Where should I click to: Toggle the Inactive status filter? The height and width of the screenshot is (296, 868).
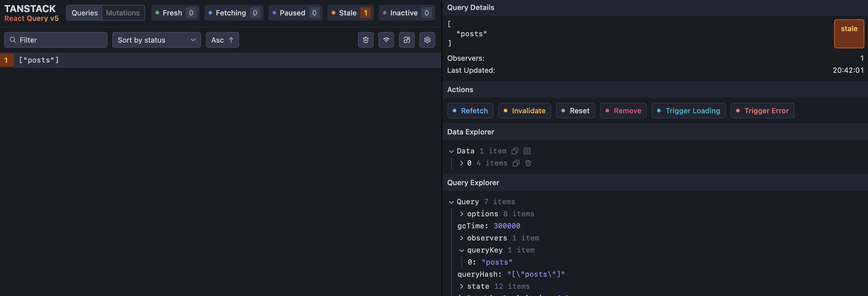pos(407,13)
